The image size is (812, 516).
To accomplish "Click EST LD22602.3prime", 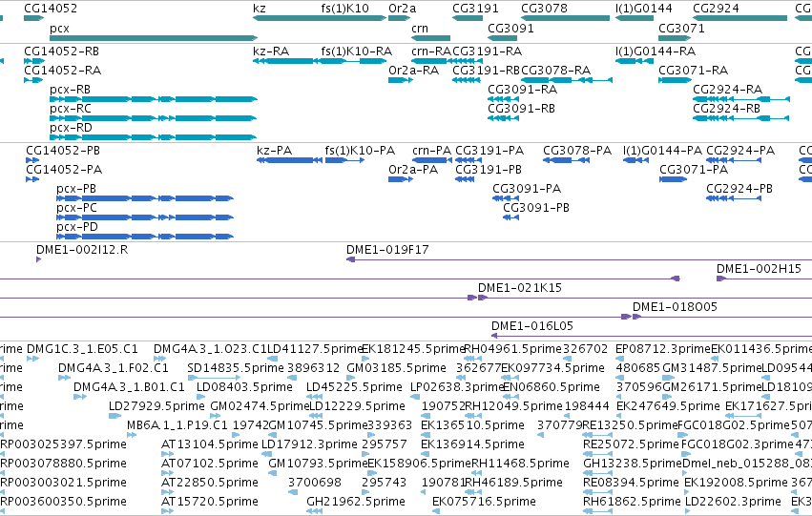I will 689,511.
